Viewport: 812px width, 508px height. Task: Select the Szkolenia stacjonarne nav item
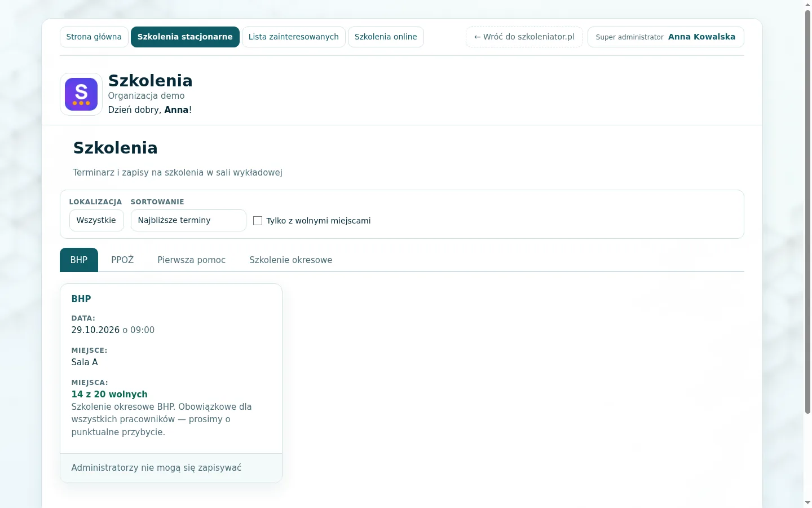[x=185, y=37]
